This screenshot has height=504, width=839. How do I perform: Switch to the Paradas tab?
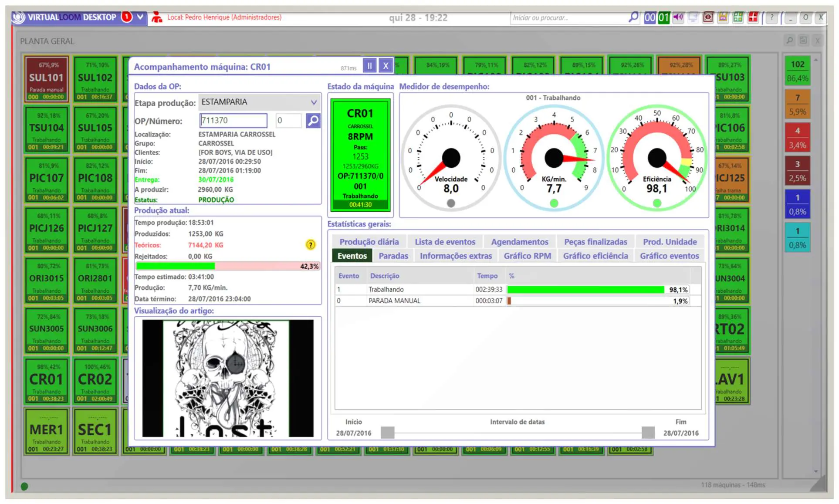coord(393,256)
